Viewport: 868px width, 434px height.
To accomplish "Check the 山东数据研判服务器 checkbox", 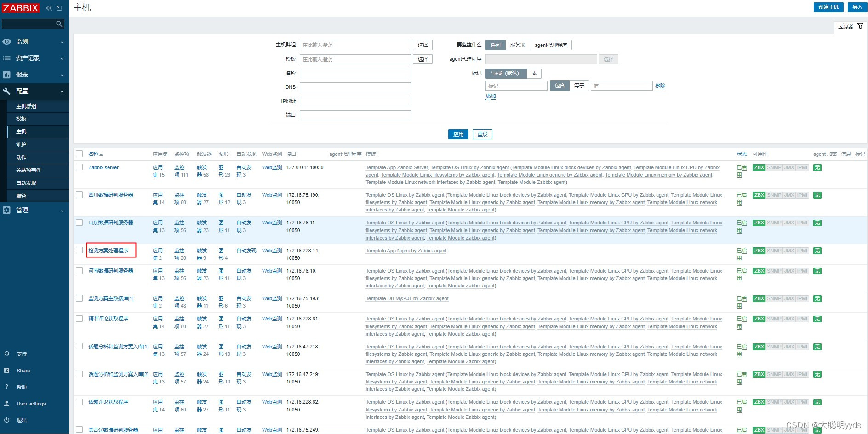I will 80,223.
